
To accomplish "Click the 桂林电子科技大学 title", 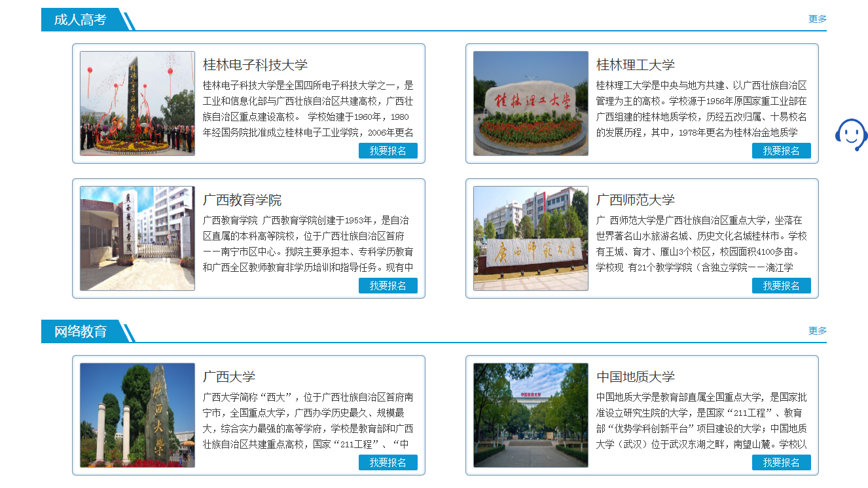I will tap(255, 65).
